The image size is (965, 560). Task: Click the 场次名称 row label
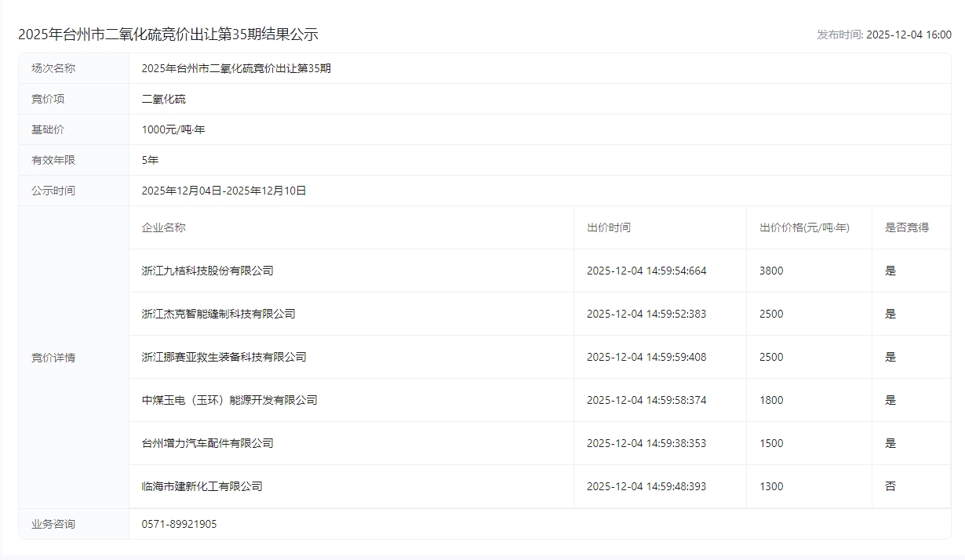[x=53, y=68]
